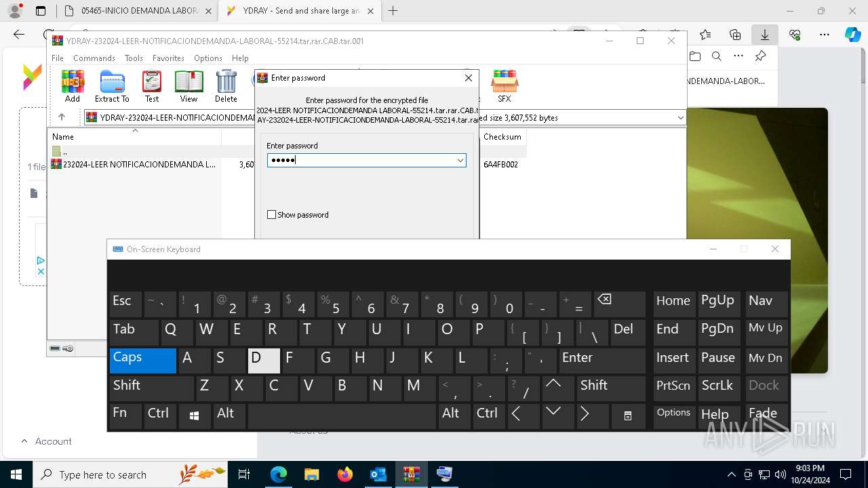Click the Delete trash icon in WinRAR

point(226,86)
